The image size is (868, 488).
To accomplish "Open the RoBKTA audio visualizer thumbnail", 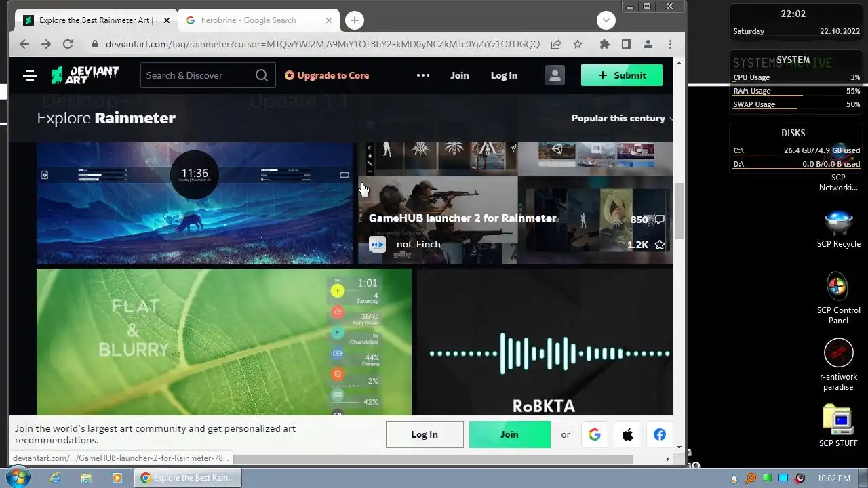I will click(545, 342).
